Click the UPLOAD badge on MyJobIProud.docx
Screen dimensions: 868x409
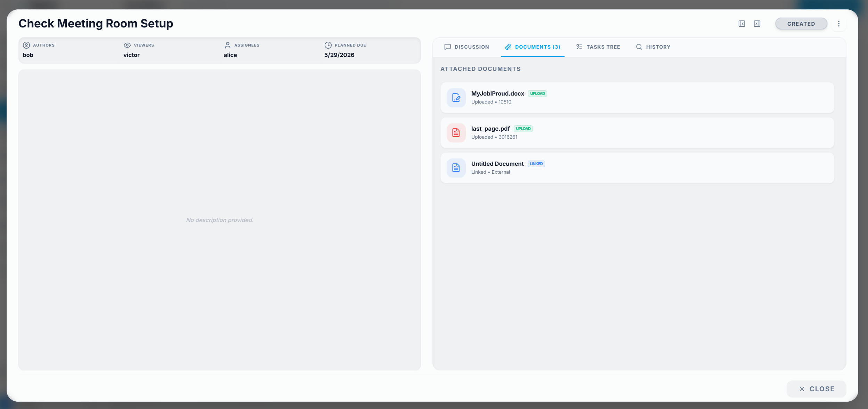click(537, 93)
